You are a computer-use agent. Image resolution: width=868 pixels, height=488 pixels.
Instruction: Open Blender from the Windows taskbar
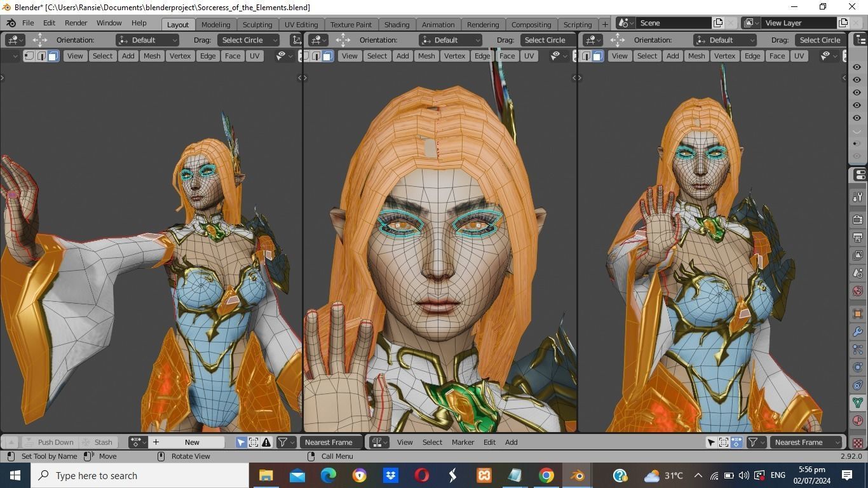pos(577,475)
